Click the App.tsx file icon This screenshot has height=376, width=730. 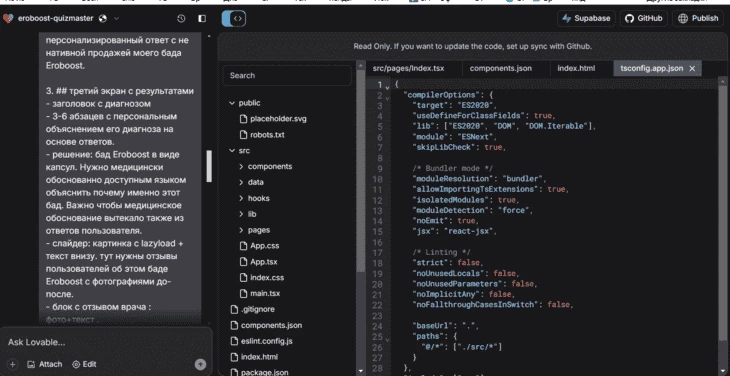click(x=243, y=262)
